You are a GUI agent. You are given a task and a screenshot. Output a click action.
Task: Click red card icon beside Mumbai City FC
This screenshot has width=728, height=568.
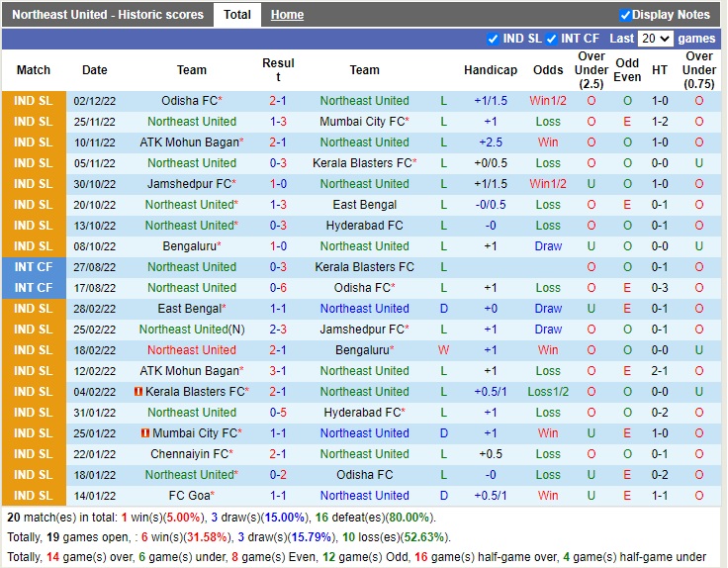145,432
